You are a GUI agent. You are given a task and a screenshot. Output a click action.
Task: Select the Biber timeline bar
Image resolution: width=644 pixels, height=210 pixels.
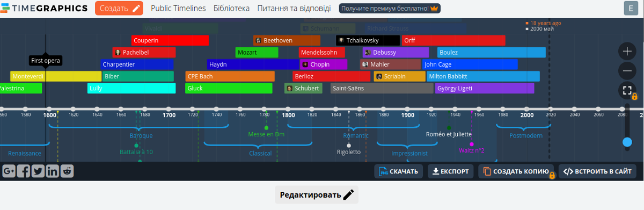[x=138, y=76]
